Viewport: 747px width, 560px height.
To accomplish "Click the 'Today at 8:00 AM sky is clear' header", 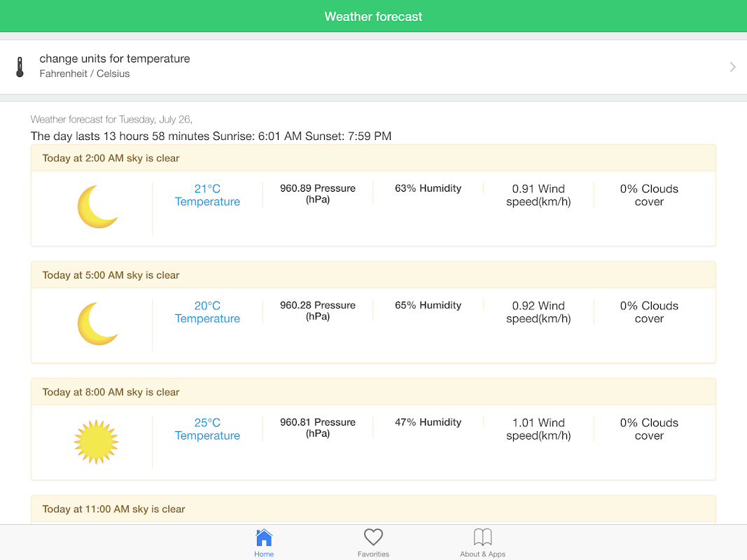I will 374,392.
